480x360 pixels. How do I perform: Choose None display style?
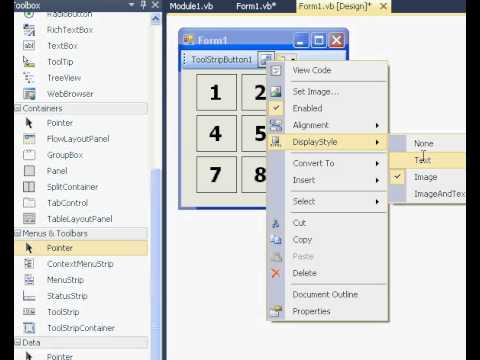428,143
